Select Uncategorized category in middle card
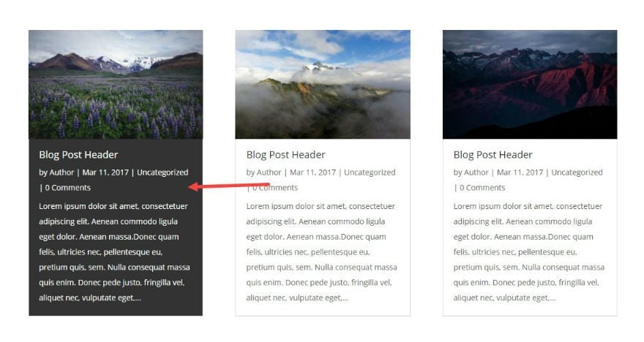 pos(370,172)
